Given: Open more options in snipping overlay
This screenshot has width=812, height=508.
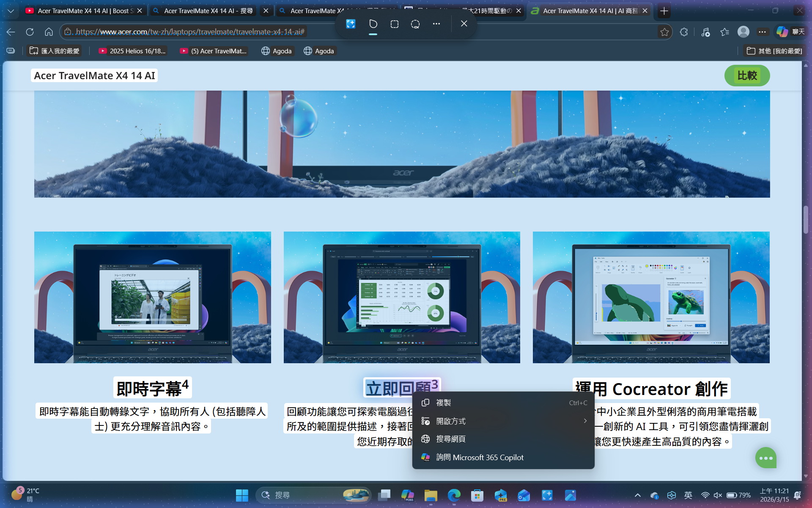Looking at the screenshot, I should pyautogui.click(x=436, y=24).
